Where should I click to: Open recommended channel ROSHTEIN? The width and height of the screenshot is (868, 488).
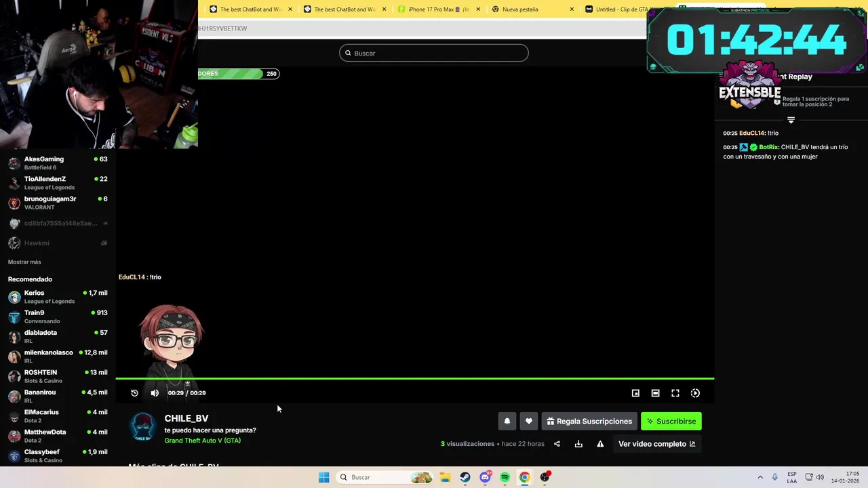click(x=58, y=376)
